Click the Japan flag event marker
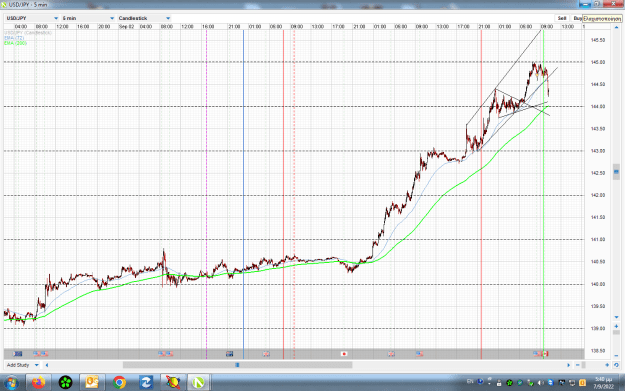The width and height of the screenshot is (625, 391). [x=344, y=354]
